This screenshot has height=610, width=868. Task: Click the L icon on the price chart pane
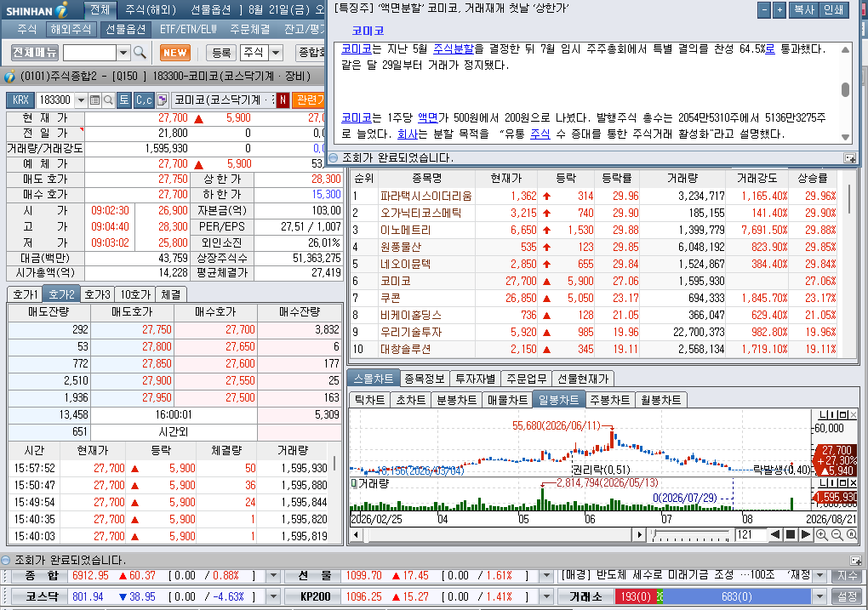point(823,414)
